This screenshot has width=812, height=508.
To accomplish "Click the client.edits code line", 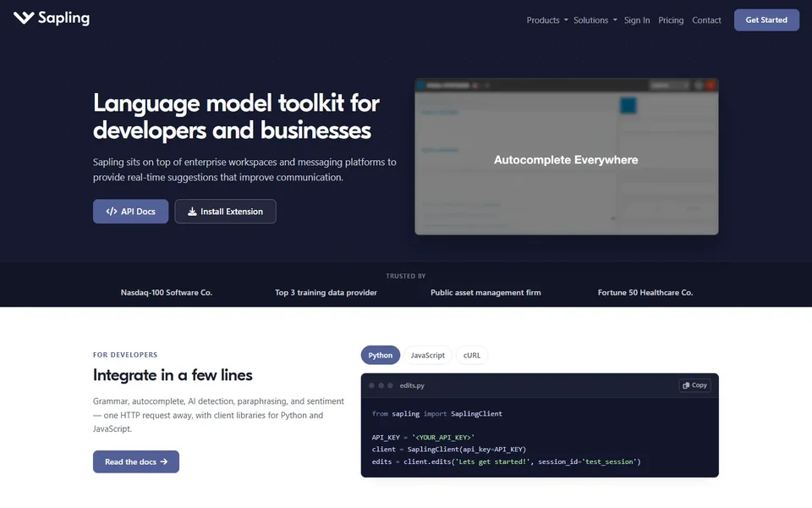I will click(506, 461).
